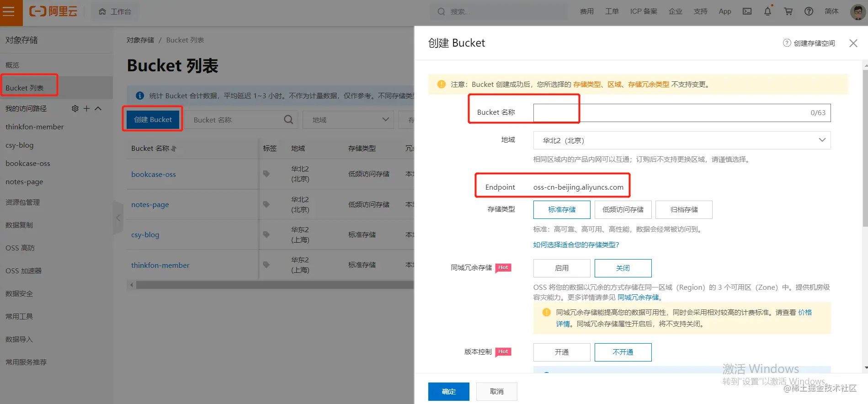
Task: Switch language via 简体
Action: pos(831,11)
